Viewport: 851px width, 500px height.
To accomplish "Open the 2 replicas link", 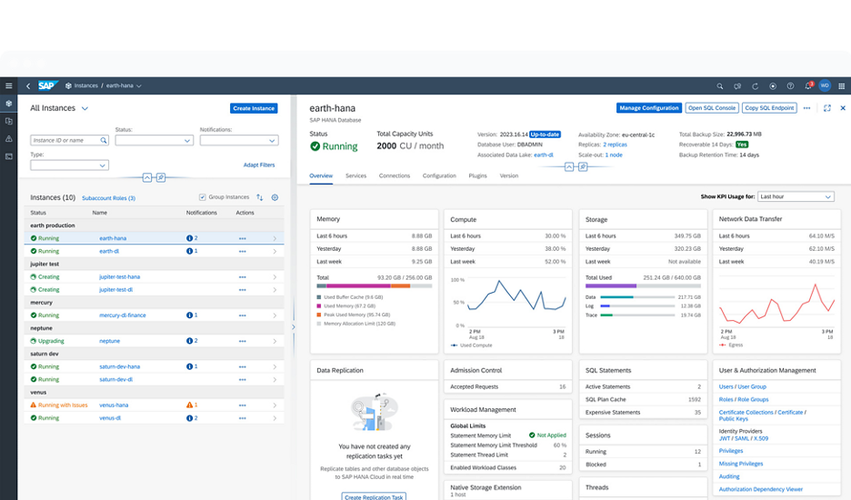I will 615,145.
